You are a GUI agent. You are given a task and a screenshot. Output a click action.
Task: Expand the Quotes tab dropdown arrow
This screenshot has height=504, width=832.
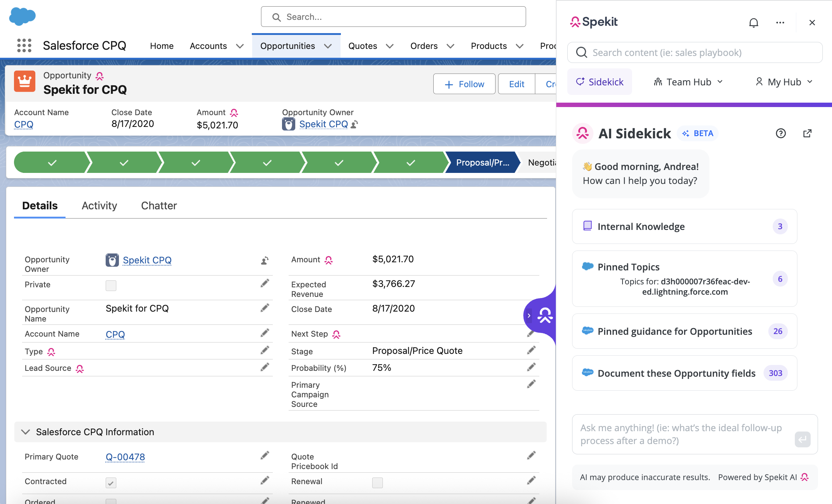389,46
